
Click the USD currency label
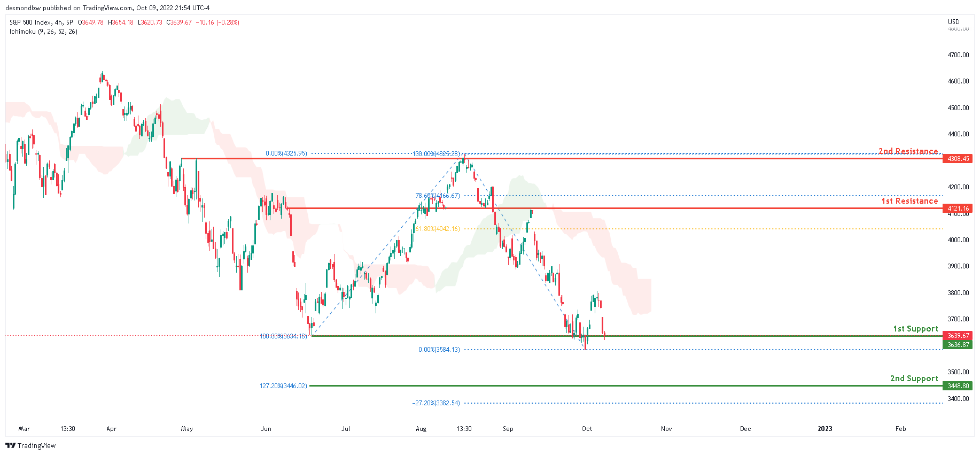point(954,22)
